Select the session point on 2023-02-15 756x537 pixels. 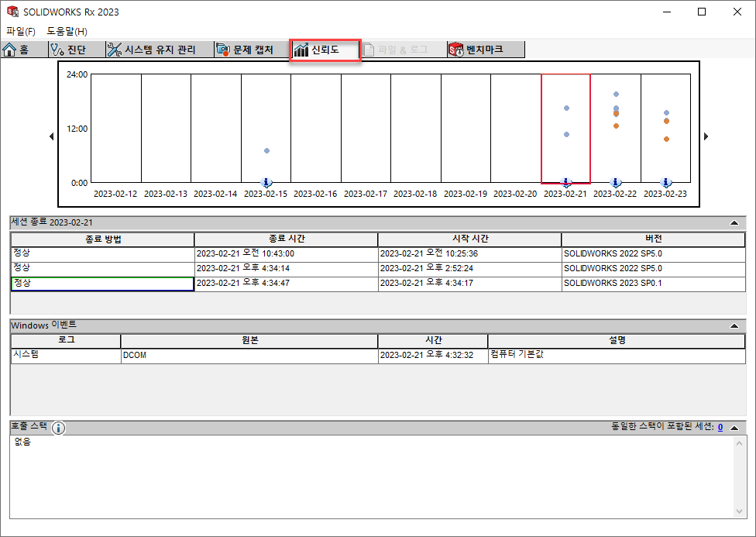(266, 151)
